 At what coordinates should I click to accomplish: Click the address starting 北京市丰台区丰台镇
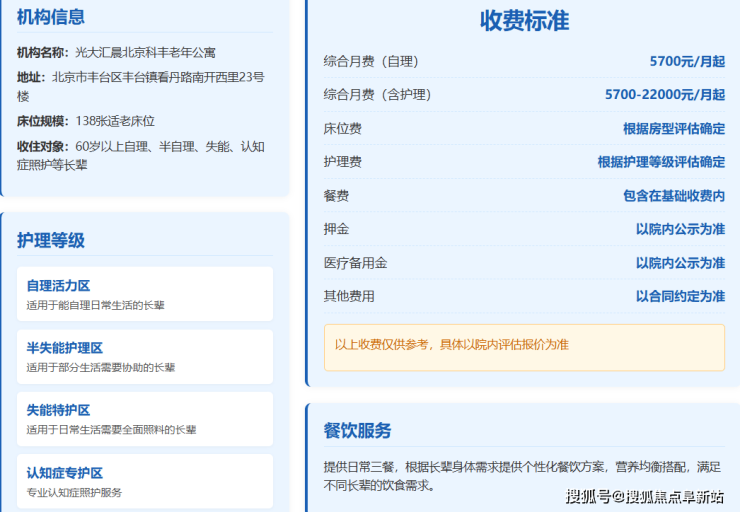pyautogui.click(x=141, y=86)
